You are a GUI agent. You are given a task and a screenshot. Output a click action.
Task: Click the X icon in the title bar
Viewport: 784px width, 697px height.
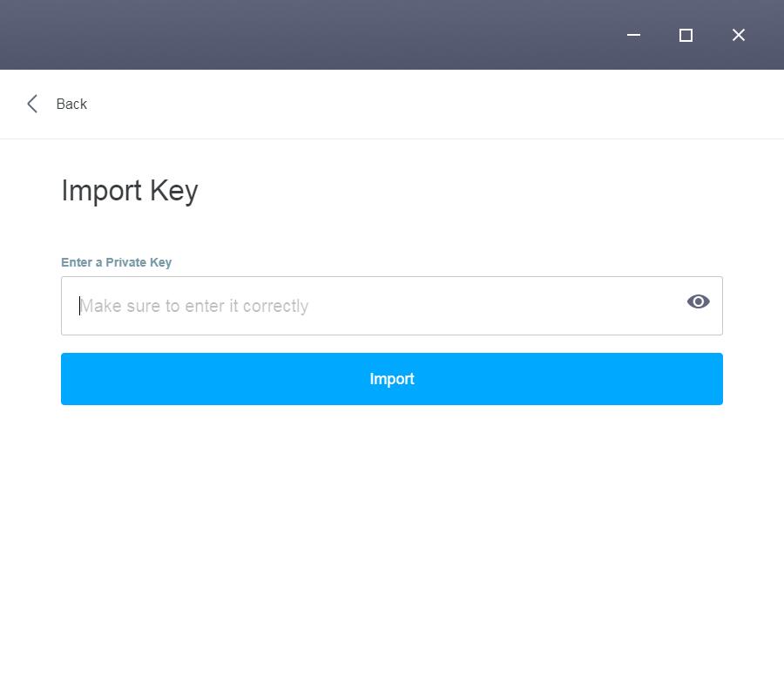tap(739, 35)
